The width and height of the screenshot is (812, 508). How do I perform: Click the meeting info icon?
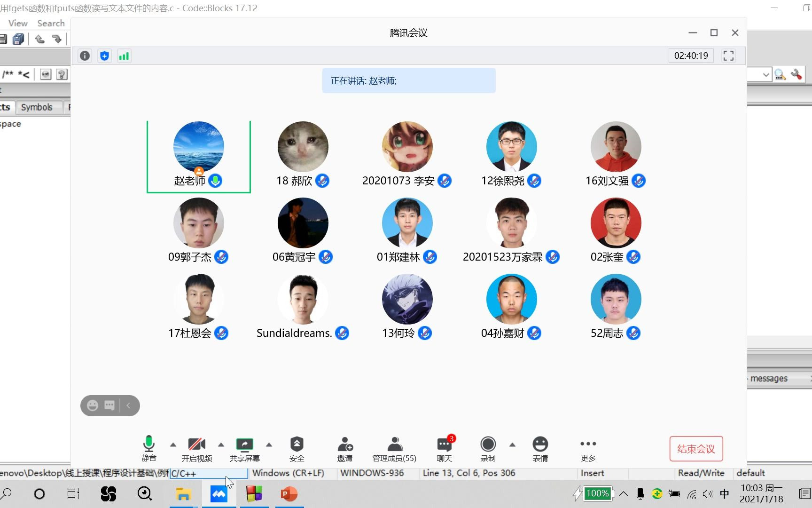point(85,56)
